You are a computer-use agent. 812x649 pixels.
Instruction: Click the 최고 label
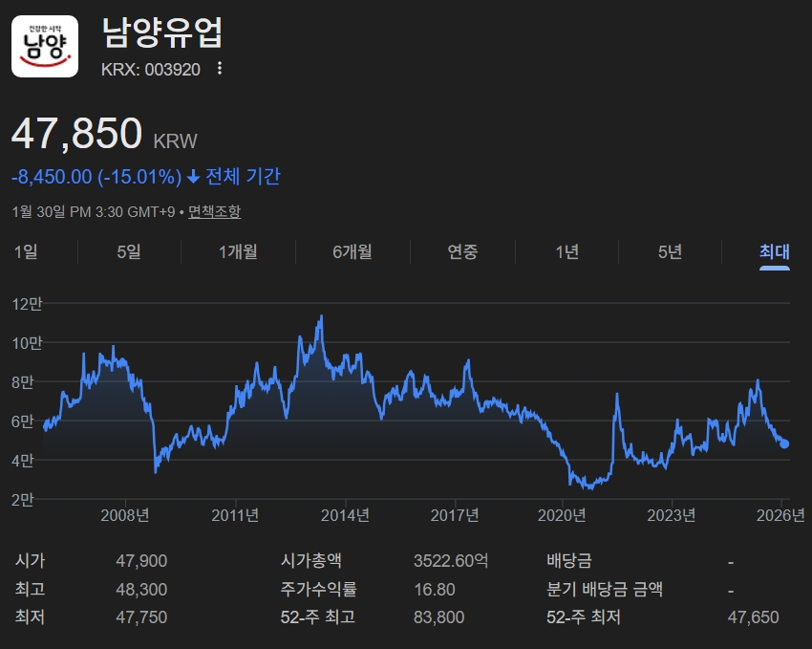click(30, 589)
